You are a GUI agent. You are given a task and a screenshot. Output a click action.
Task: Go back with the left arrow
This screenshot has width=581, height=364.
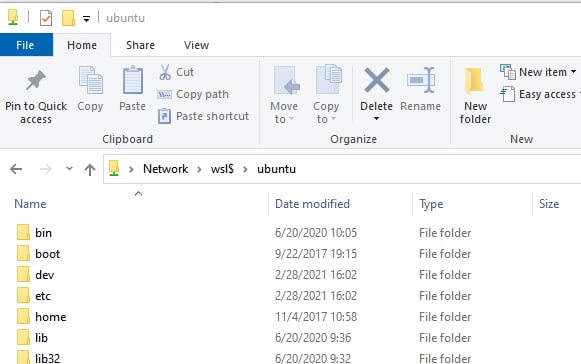point(16,169)
